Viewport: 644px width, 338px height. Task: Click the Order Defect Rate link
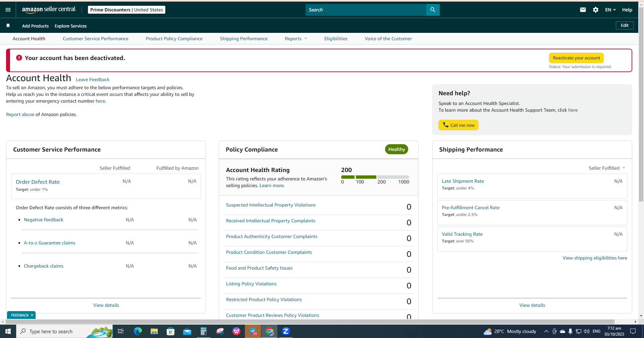38,182
